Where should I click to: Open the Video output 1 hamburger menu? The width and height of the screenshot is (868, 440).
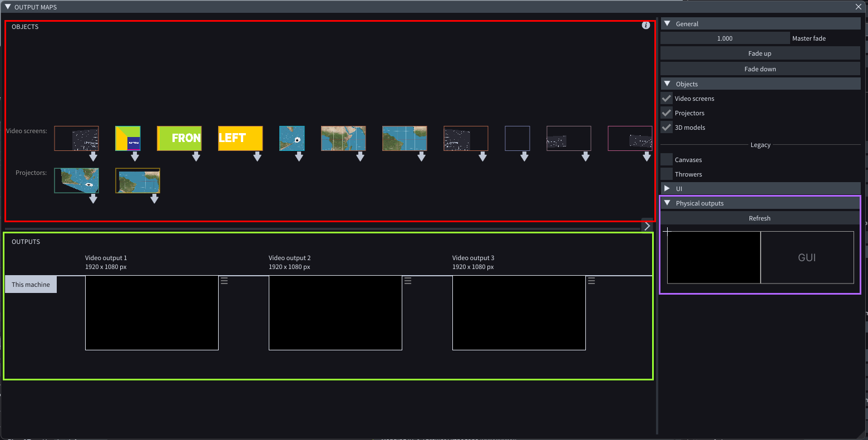point(224,281)
